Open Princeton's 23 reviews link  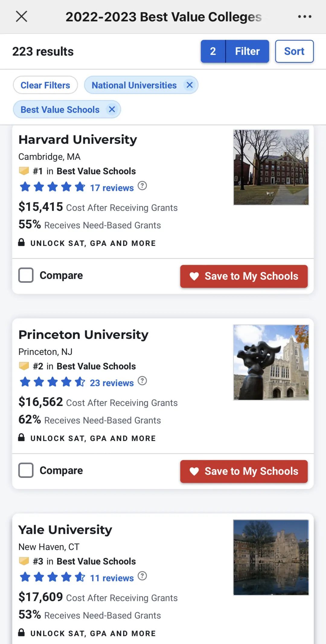[112, 383]
